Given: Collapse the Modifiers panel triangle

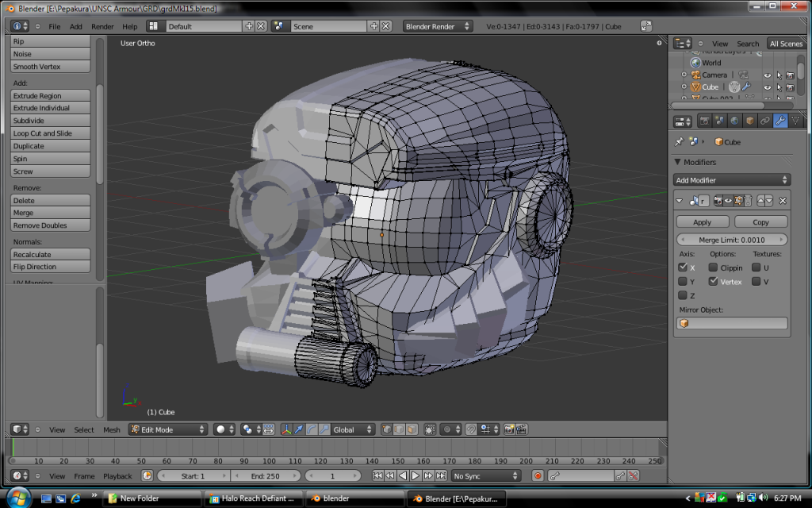Looking at the screenshot, I should (x=677, y=162).
